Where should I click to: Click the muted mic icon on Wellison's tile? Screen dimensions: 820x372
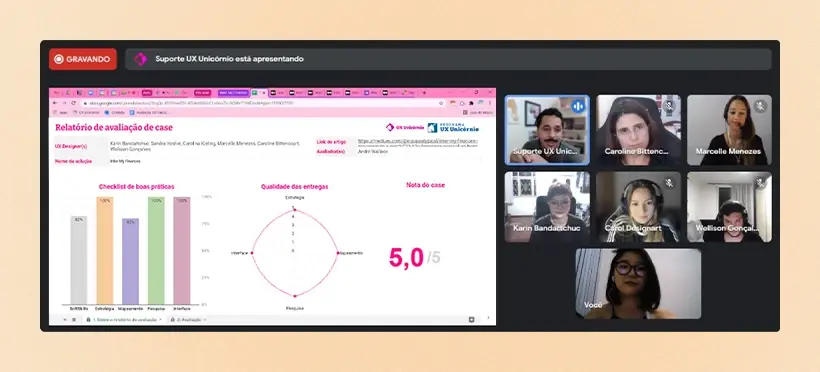point(760,183)
